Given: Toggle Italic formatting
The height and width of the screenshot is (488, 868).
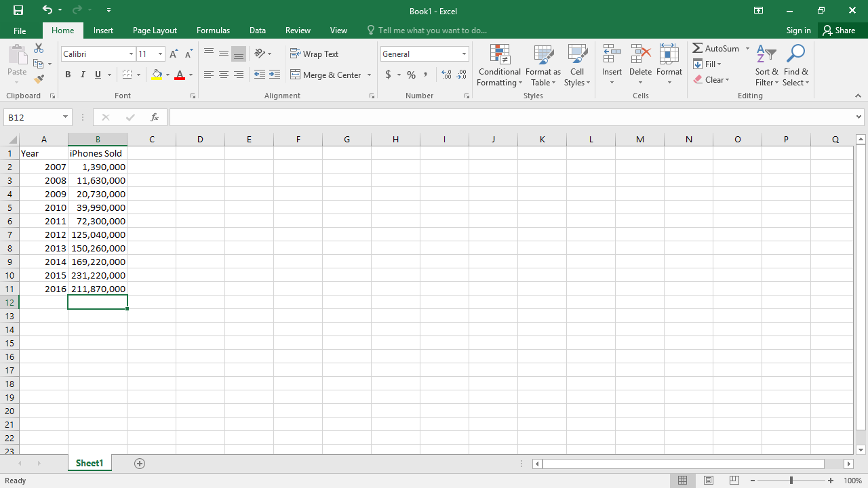Looking at the screenshot, I should [x=83, y=75].
